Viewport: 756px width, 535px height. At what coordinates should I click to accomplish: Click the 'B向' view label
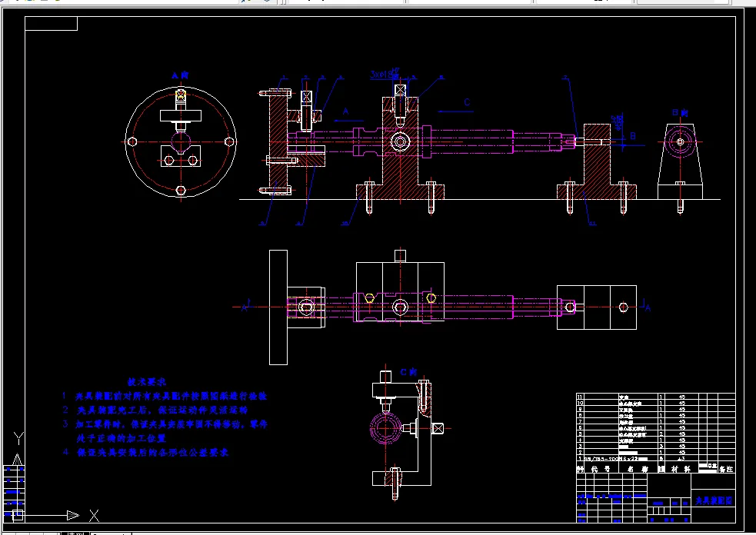click(680, 113)
